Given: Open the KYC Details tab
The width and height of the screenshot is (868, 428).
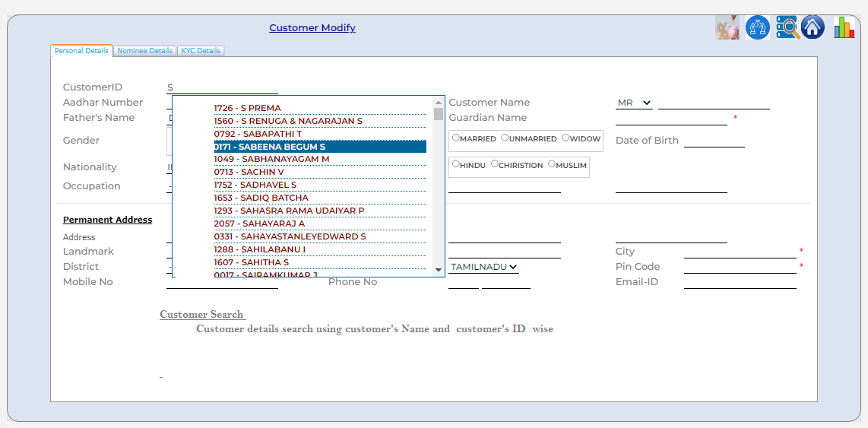Looking at the screenshot, I should pyautogui.click(x=201, y=50).
